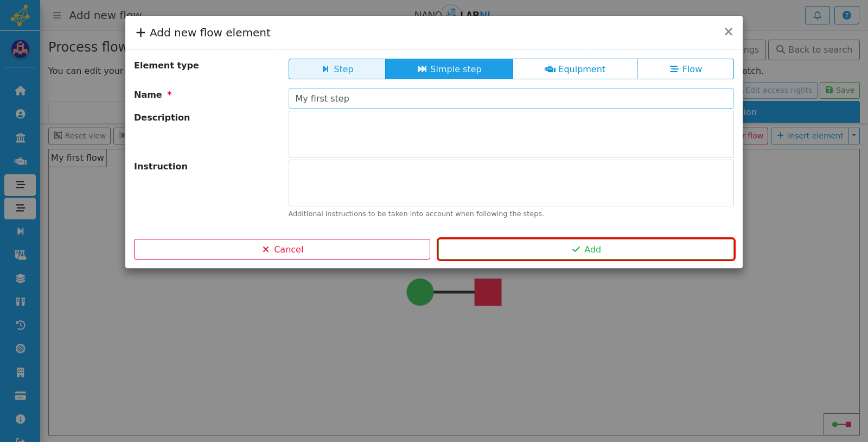Viewport: 868px width, 442px height.
Task: Click the Instruction text area
Action: point(511,183)
